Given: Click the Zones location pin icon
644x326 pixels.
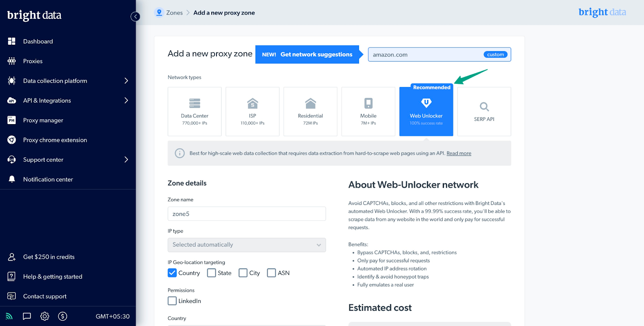Looking at the screenshot, I should [159, 12].
